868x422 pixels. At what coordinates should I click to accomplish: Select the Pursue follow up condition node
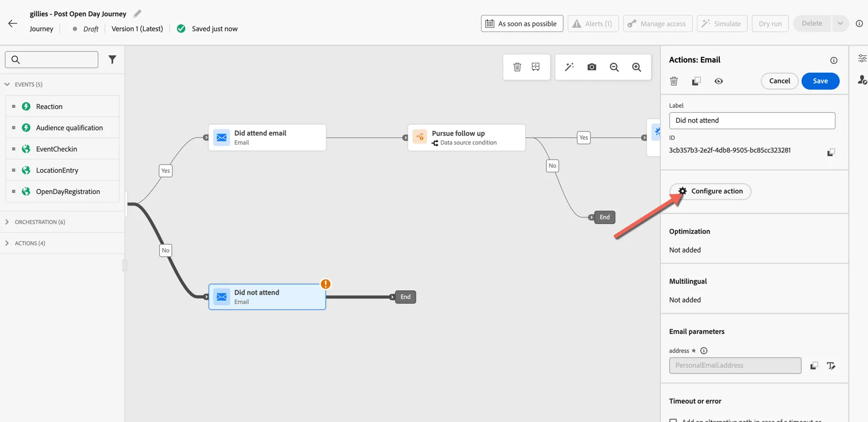click(x=467, y=138)
